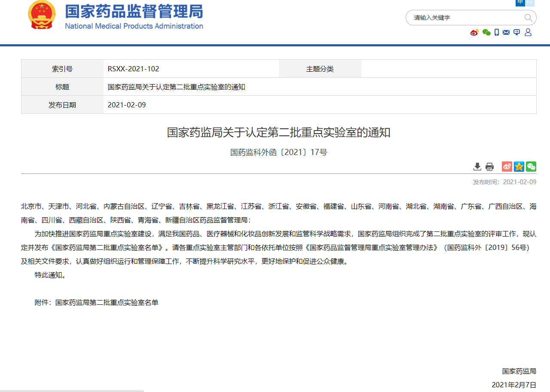Image resolution: width=550 pixels, height=392 pixels.
Task: Select the Chinese (中) language option
Action: coord(520,3)
